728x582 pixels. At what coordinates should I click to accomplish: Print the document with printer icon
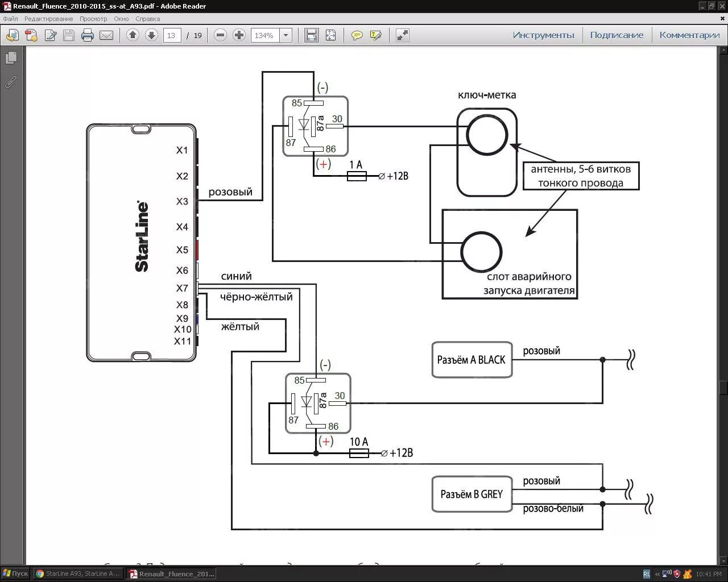coord(88,35)
